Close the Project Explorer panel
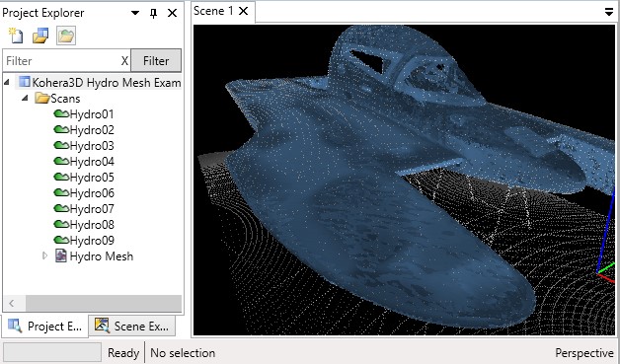620x364 pixels. (172, 13)
